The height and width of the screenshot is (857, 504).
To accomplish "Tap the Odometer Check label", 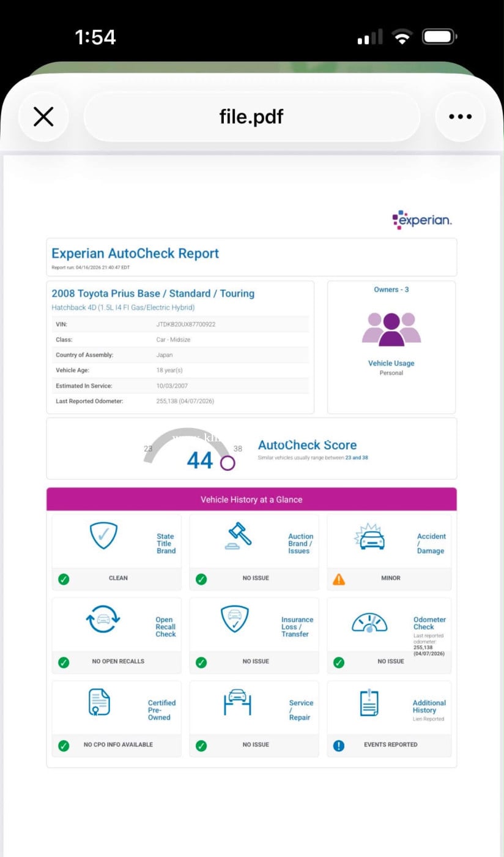I will click(429, 623).
